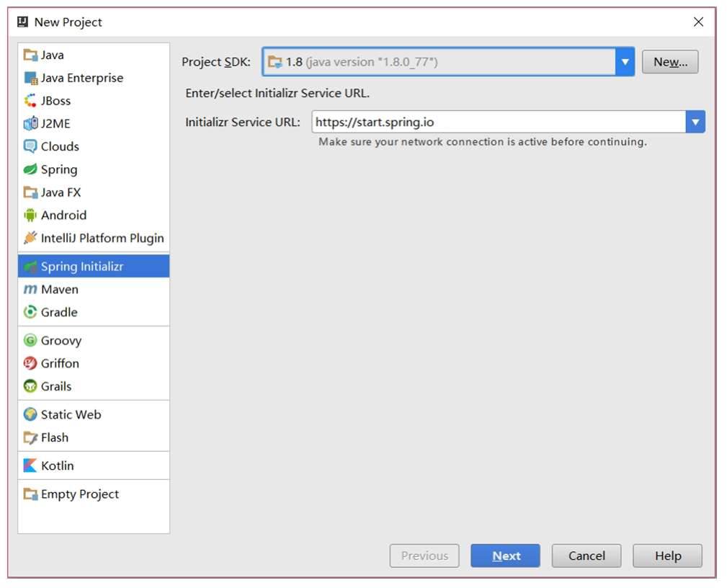The image size is (727, 588).
Task: Select the Flash folder icon
Action: [x=30, y=437]
